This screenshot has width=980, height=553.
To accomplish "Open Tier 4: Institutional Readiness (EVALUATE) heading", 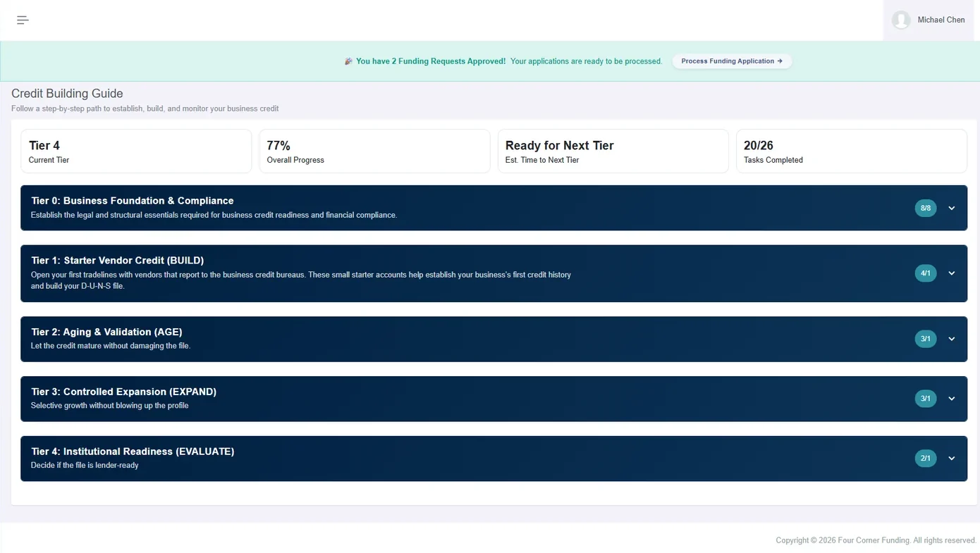I will coord(133,452).
